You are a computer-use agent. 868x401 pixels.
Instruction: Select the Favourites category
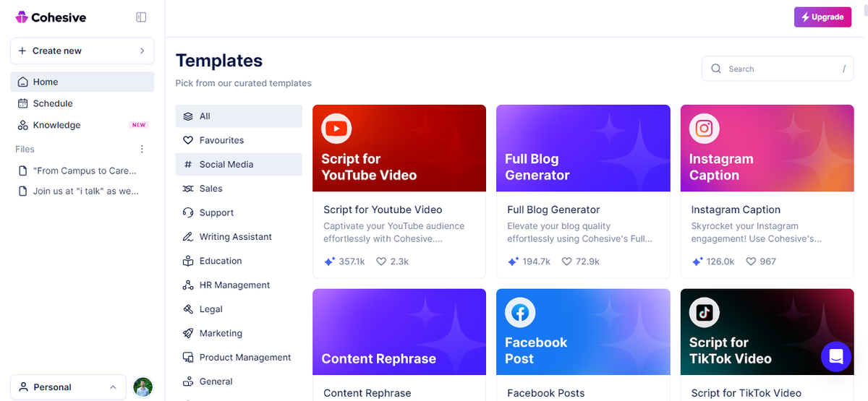pyautogui.click(x=239, y=140)
